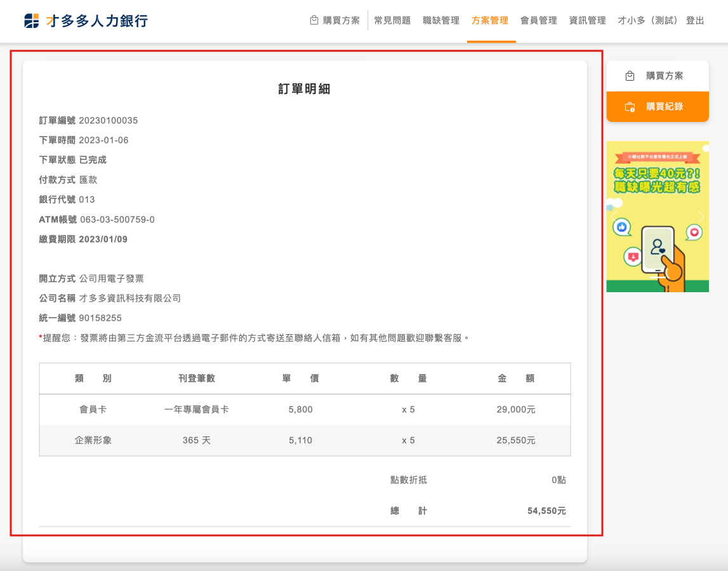The width and height of the screenshot is (728, 571).
Task: Click the thumbs-up bubble in the banner
Action: [x=621, y=227]
